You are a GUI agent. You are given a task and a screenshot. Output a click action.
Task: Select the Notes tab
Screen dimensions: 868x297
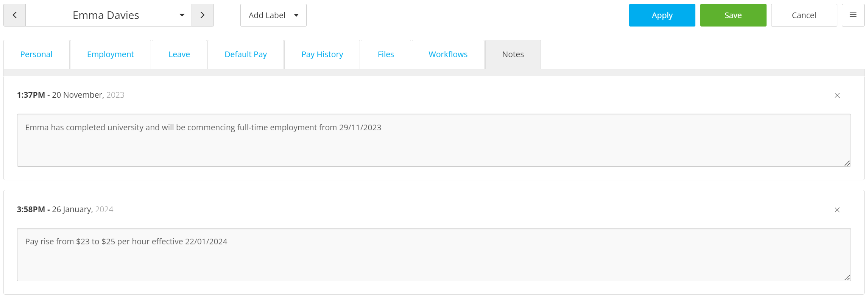(x=513, y=55)
